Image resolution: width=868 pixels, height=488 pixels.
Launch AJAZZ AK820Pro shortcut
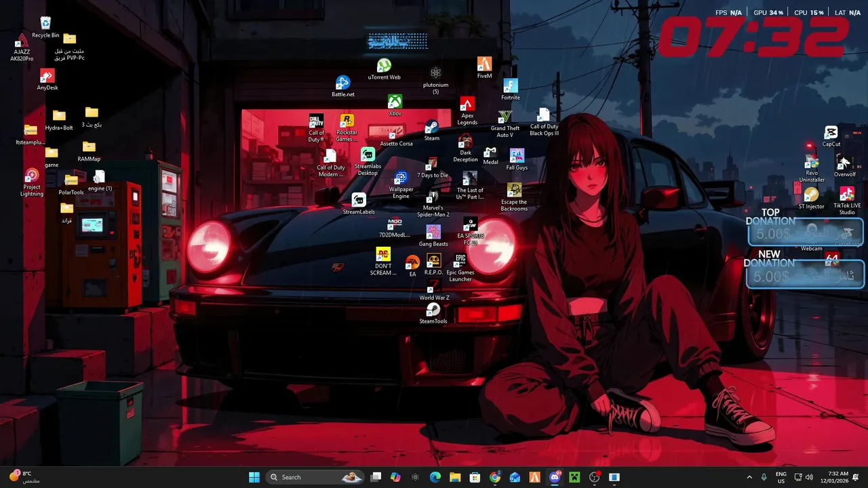pyautogui.click(x=22, y=47)
